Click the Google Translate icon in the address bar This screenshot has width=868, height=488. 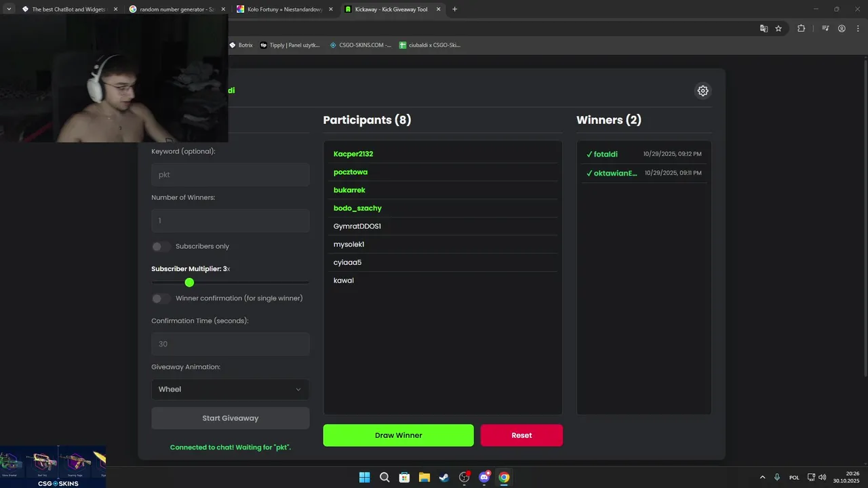click(764, 28)
